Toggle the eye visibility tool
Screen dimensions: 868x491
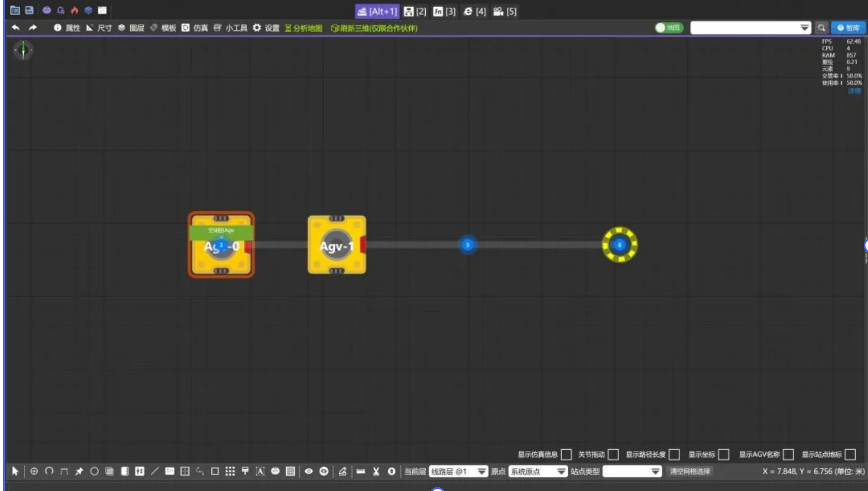click(x=308, y=471)
